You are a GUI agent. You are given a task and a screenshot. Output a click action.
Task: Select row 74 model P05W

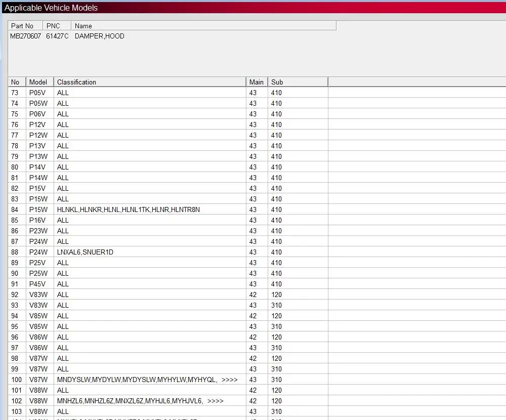click(38, 104)
